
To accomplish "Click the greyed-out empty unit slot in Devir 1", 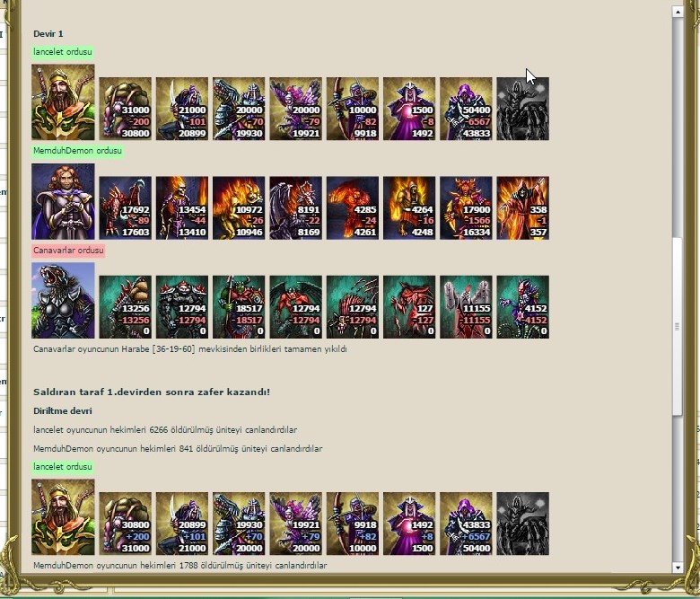I will (x=523, y=109).
